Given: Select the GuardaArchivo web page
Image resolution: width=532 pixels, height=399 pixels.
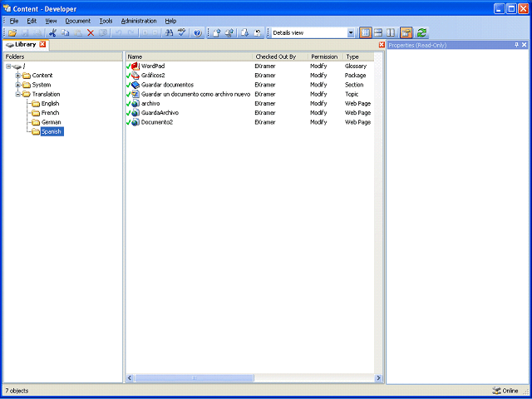Looking at the screenshot, I should tap(160, 113).
